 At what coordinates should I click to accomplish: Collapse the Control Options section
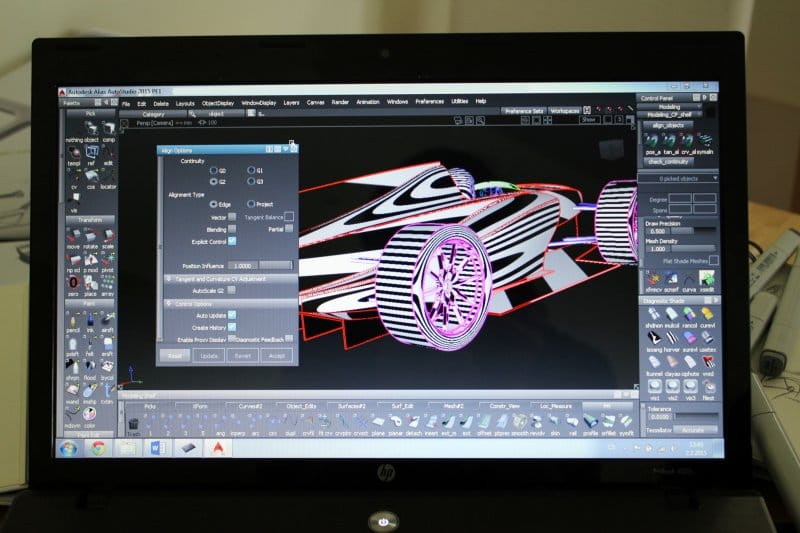(x=168, y=302)
